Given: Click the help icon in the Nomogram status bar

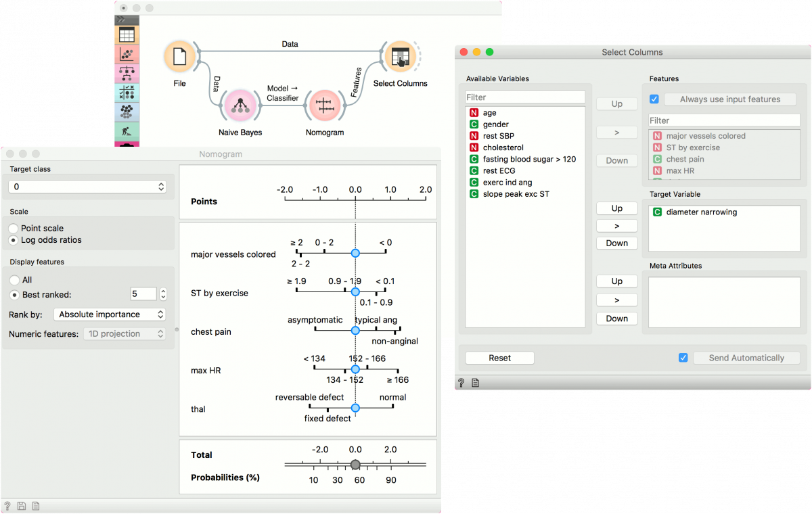Looking at the screenshot, I should tap(7, 505).
